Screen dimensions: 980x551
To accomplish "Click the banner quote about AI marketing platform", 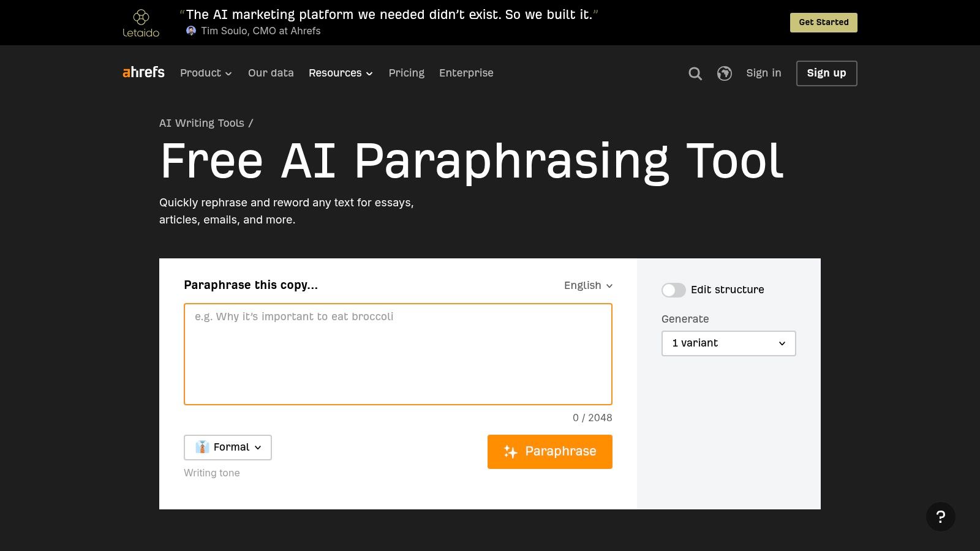I will [x=389, y=15].
